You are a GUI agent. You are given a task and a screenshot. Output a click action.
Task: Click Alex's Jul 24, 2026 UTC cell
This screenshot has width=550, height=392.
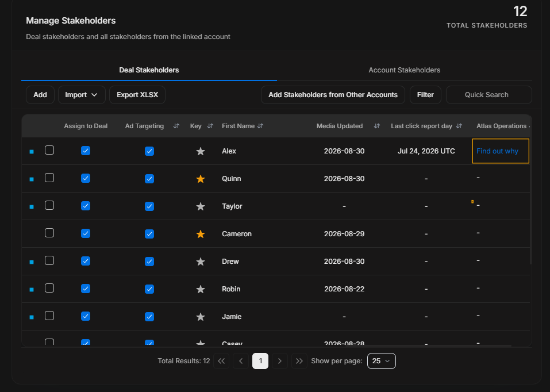[426, 151]
